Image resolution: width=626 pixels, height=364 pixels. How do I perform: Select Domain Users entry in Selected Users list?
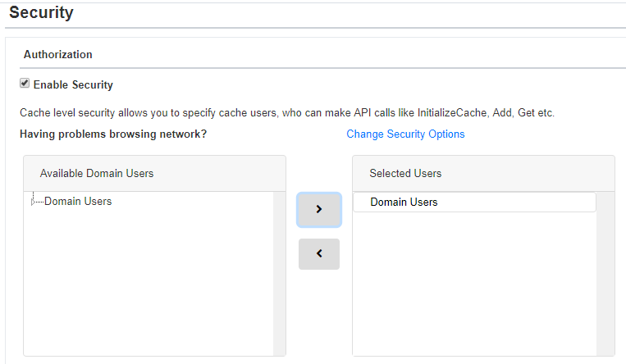[x=474, y=202]
